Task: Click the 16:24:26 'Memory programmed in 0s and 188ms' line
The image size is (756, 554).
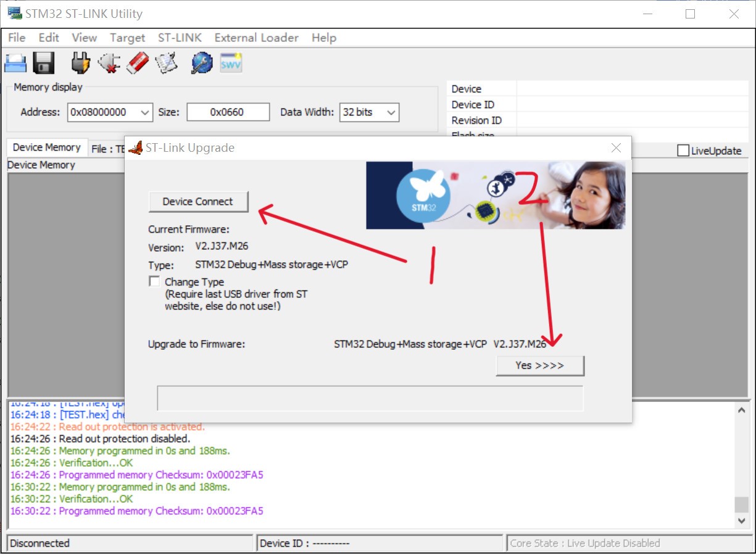Action: (x=120, y=451)
